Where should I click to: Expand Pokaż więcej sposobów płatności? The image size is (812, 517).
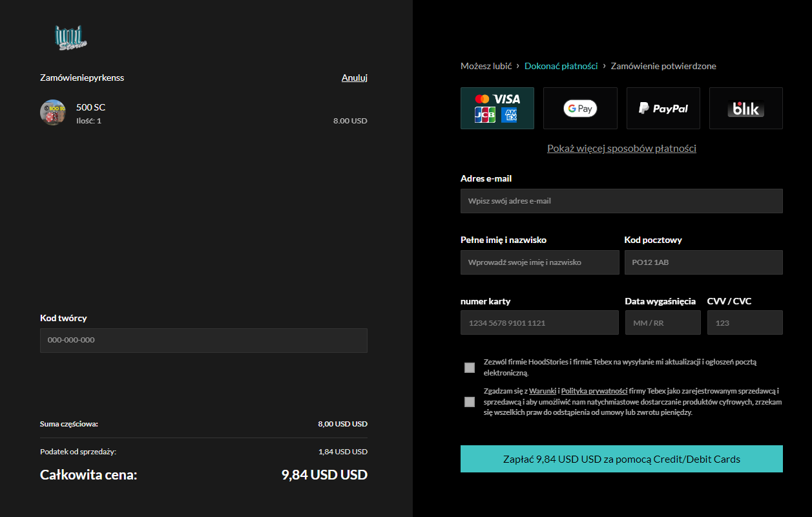click(x=621, y=148)
